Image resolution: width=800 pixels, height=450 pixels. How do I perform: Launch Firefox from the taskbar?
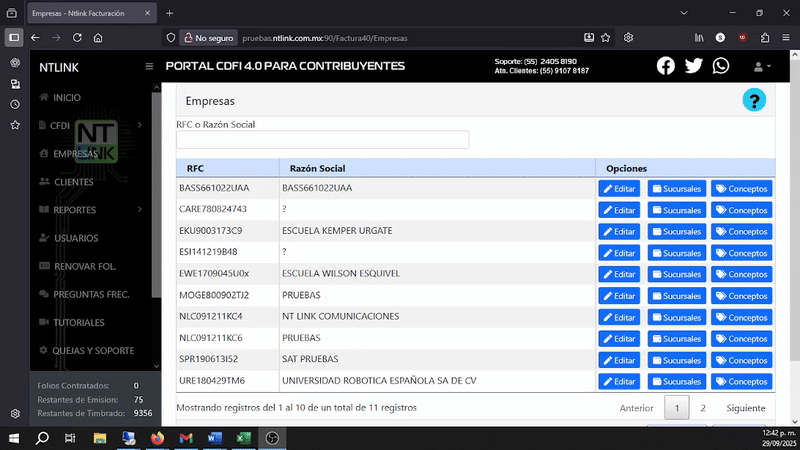click(x=157, y=438)
